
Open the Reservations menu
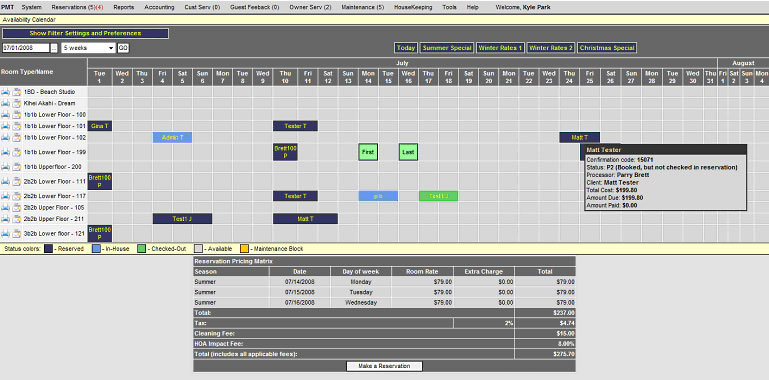(x=77, y=7)
